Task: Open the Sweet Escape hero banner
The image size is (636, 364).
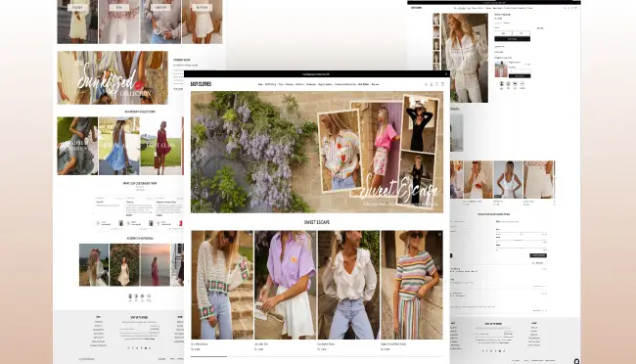Action: [317, 153]
